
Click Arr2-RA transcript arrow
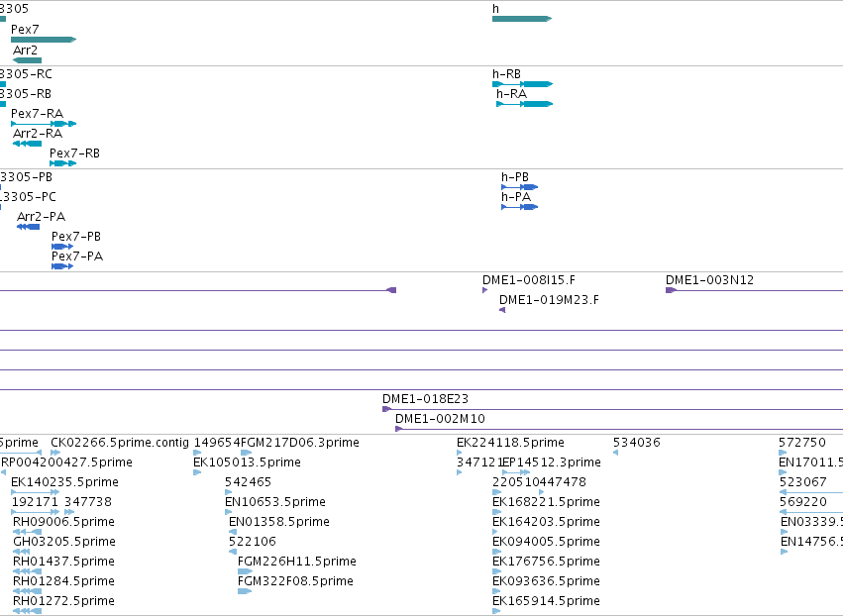point(27,144)
